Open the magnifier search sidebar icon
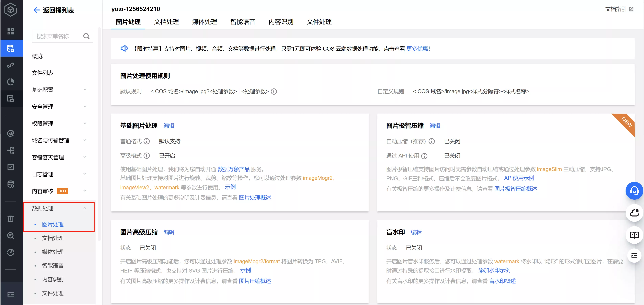The width and height of the screenshot is (644, 305). pos(11,235)
